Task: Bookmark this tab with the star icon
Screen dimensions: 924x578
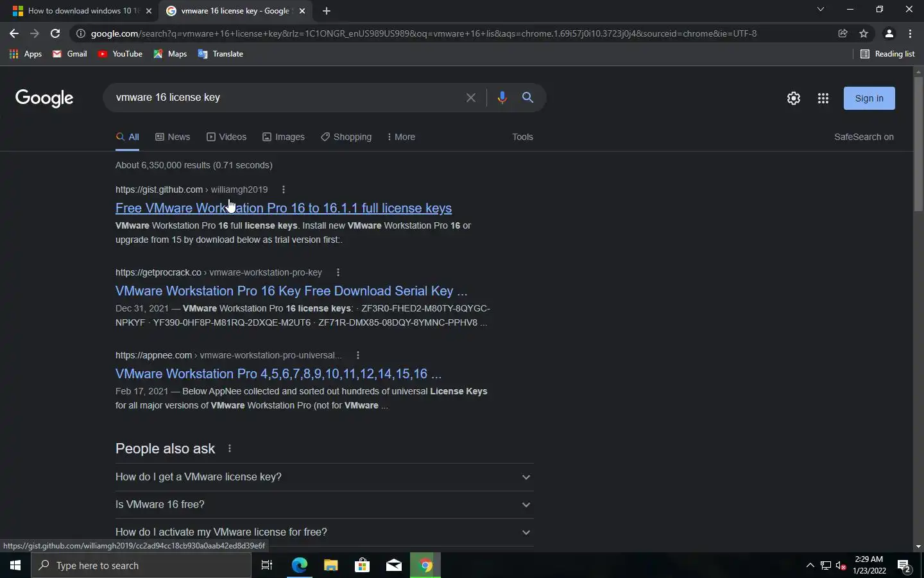Action: (864, 33)
